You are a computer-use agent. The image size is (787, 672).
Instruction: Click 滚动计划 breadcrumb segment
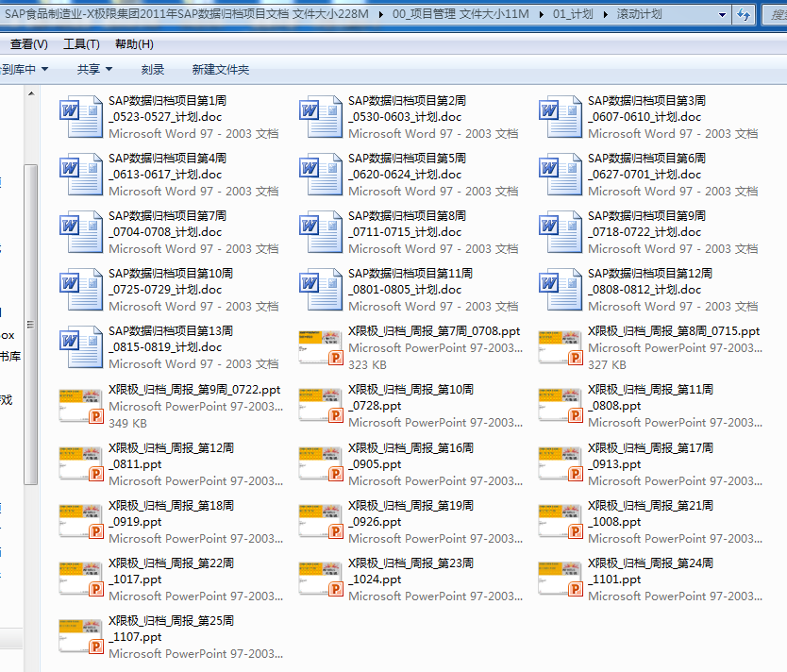639,14
